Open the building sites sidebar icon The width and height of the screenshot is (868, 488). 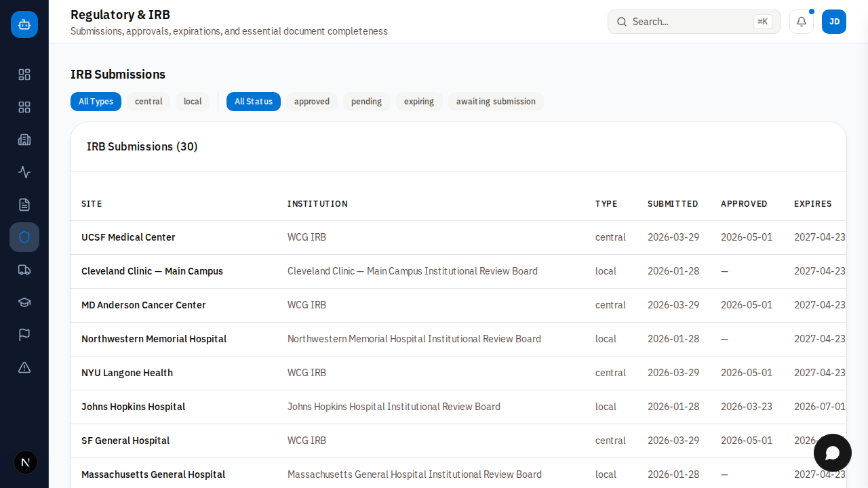coord(24,140)
